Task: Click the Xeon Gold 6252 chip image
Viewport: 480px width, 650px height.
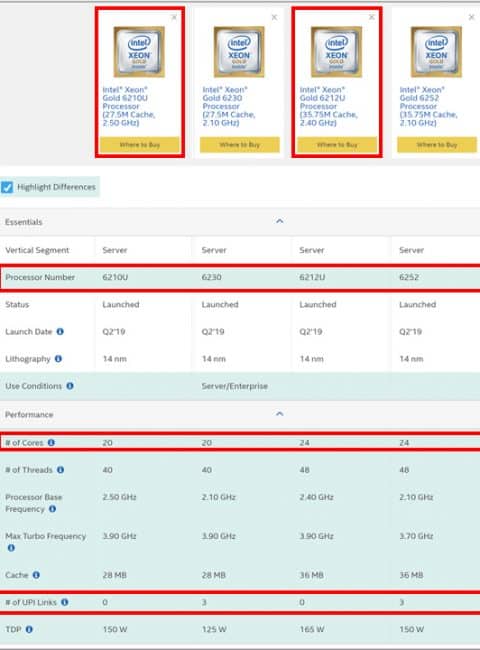Action: pos(436,52)
